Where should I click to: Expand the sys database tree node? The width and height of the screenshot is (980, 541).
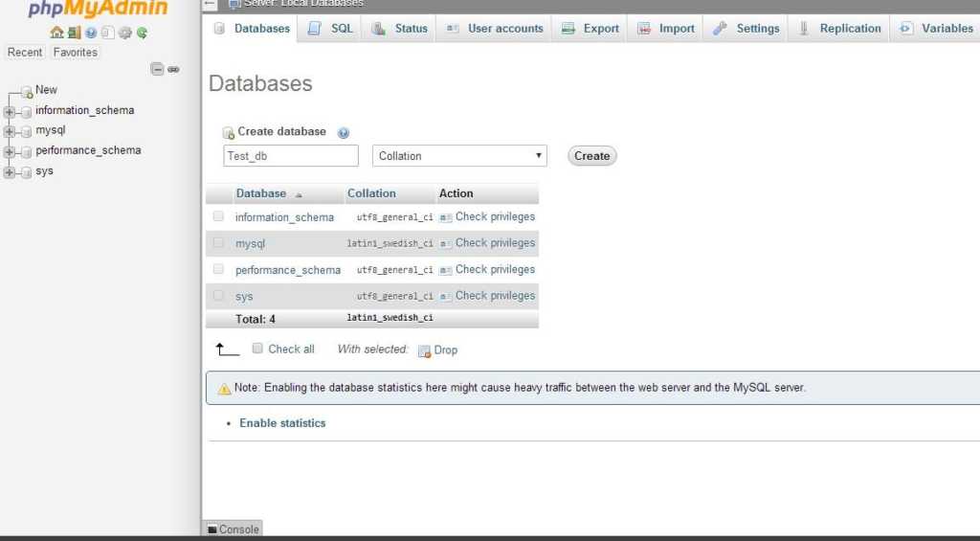tap(10, 172)
